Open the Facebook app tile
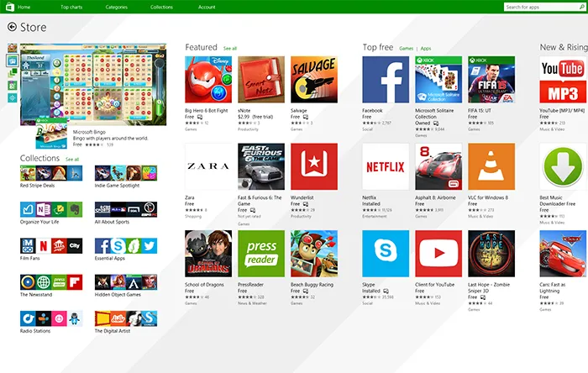The image size is (588, 373). pos(386,80)
